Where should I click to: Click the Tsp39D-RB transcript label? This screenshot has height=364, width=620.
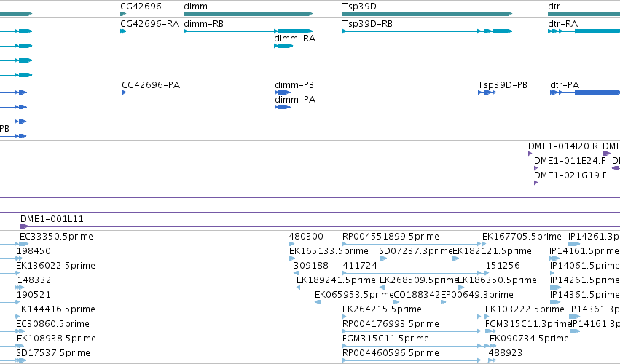click(367, 24)
